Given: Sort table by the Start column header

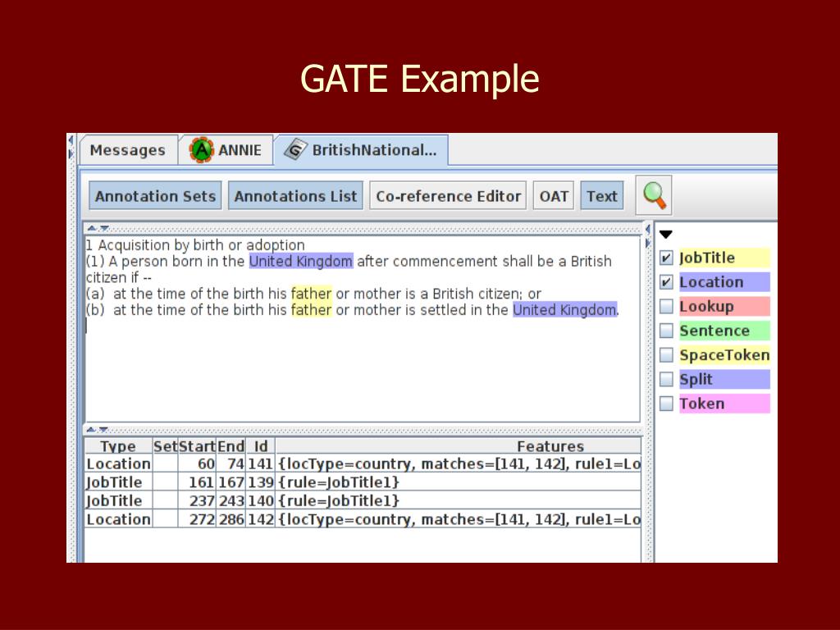Looking at the screenshot, I should pos(197,446).
